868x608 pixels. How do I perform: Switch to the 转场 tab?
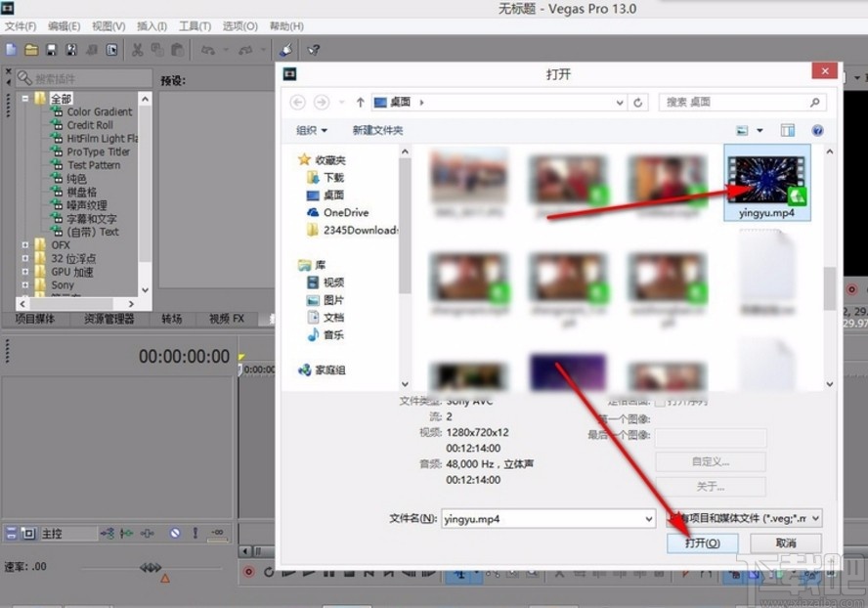172,319
